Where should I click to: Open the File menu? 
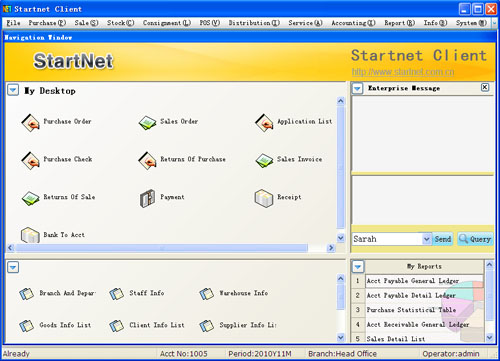[x=14, y=23]
